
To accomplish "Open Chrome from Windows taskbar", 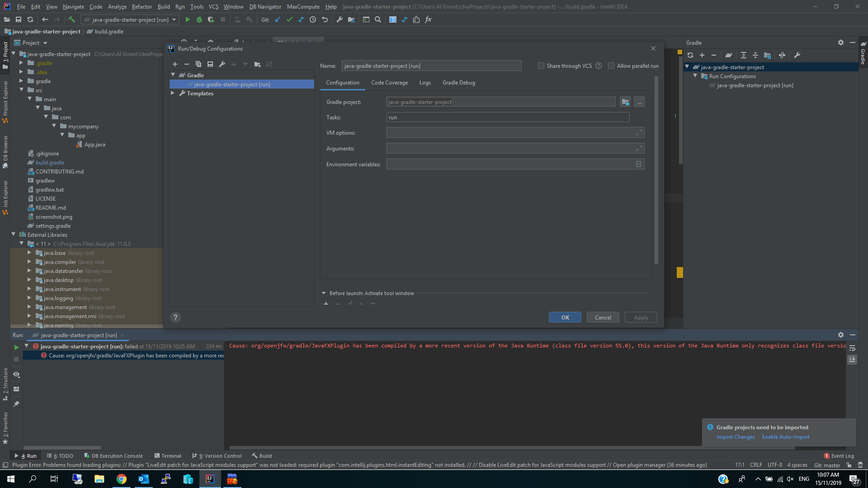I will point(121,479).
